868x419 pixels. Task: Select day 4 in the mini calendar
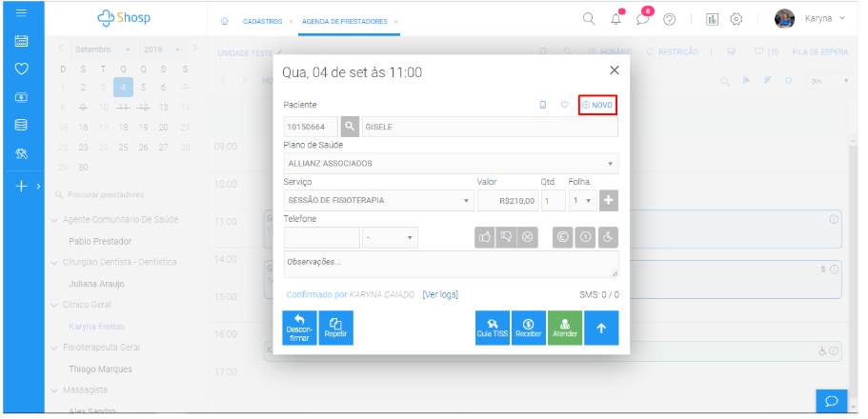123,87
